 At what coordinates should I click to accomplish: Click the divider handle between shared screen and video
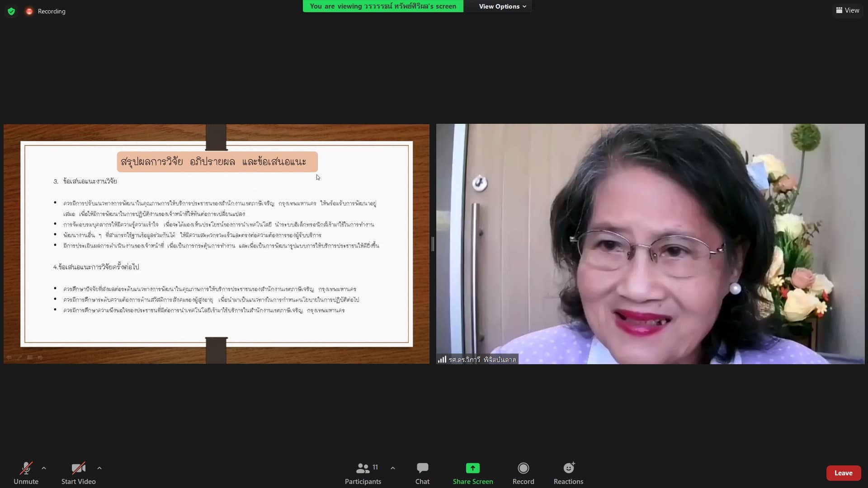point(433,244)
